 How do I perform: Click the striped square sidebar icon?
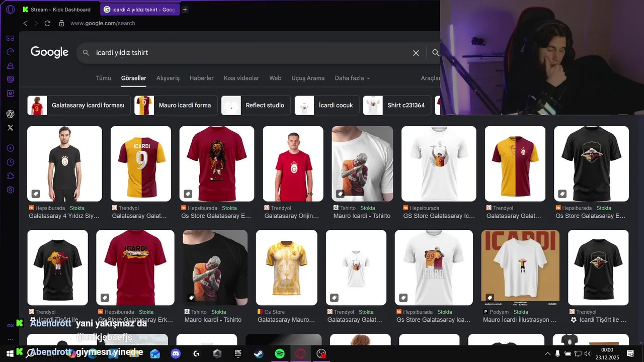pos(10,79)
